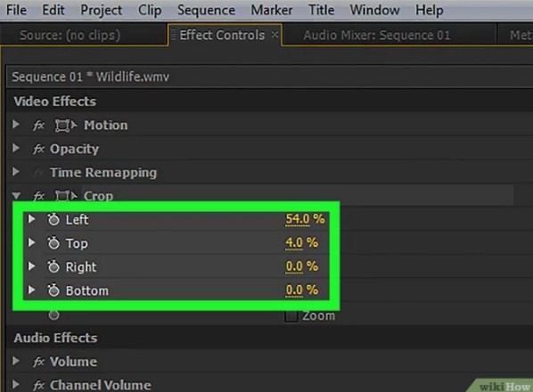Open the Sequence menu
The image size is (533, 392).
[x=206, y=10]
